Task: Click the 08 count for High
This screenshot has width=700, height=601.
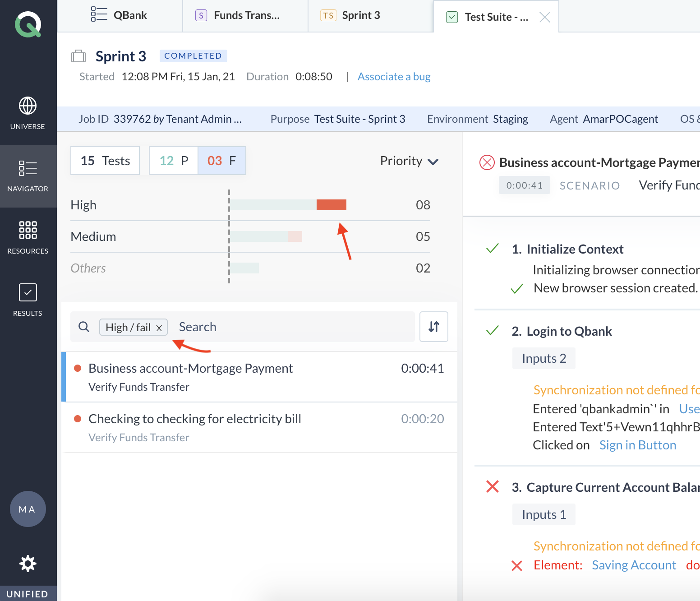Action: 423,205
